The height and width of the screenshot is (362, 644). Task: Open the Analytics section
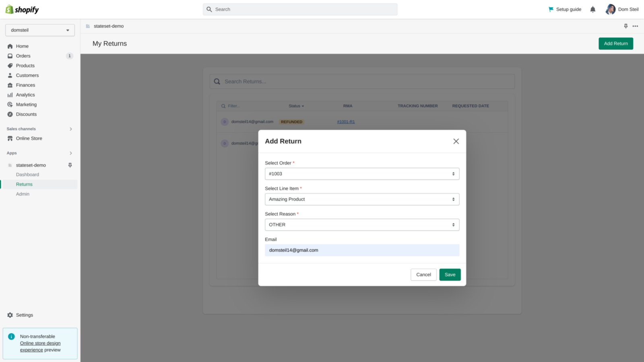coord(25,95)
